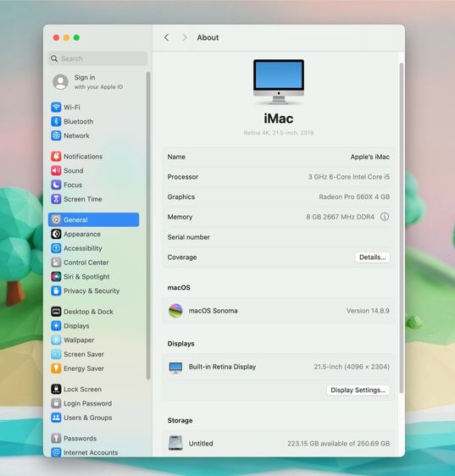455x476 pixels.
Task: Click the Built-in Retina Display monitor icon
Action: pos(175,368)
